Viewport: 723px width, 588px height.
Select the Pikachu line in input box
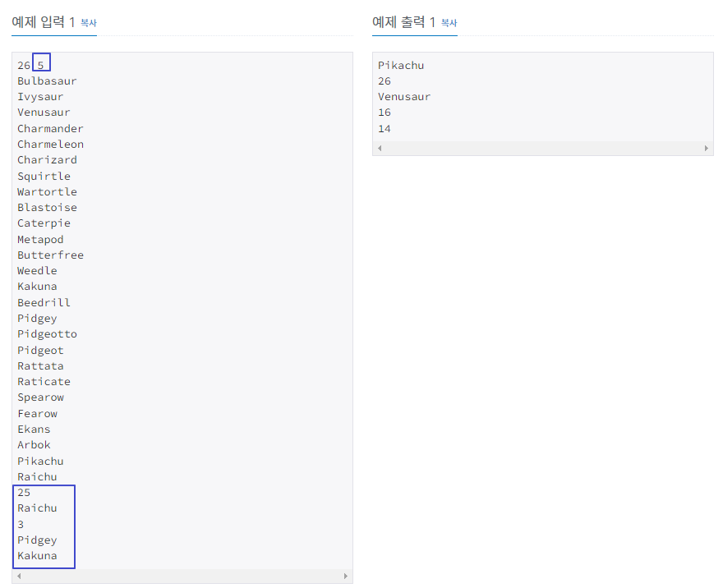click(x=40, y=462)
